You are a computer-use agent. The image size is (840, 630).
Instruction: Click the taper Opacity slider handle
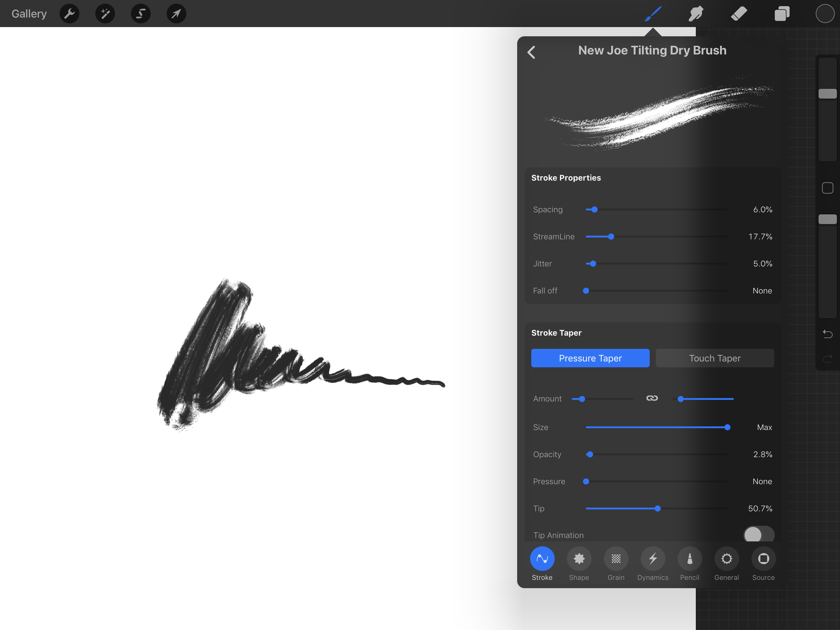point(590,454)
